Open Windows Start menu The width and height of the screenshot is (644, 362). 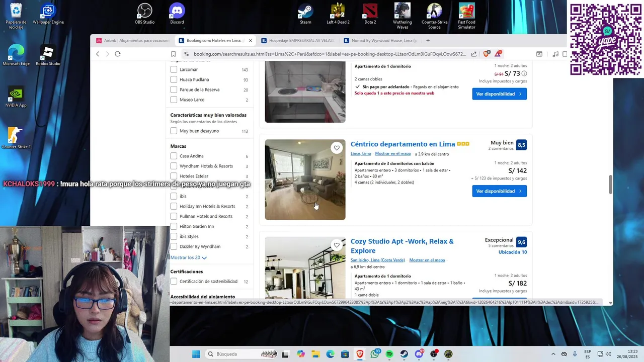click(x=196, y=354)
